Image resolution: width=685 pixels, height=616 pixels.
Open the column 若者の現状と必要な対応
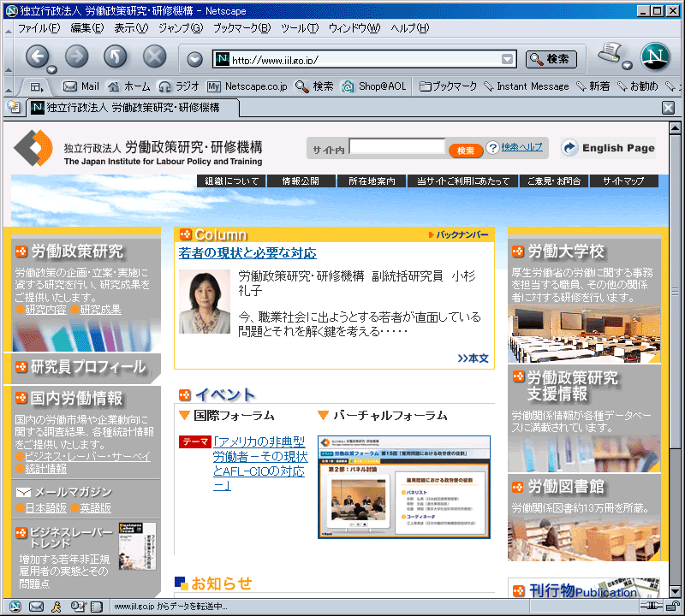tap(247, 253)
